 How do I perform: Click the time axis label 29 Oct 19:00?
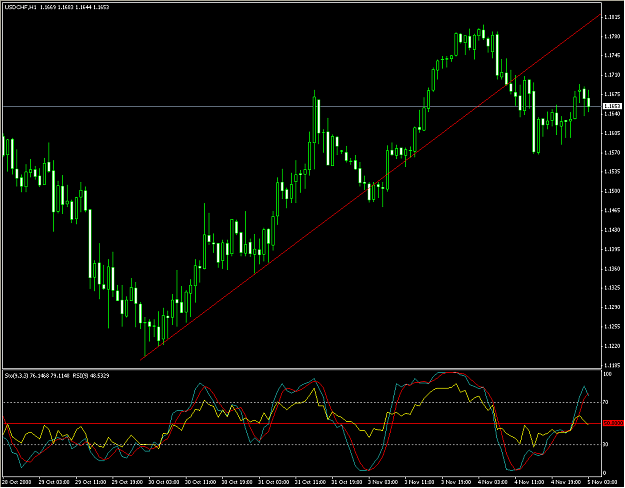[x=128, y=482]
